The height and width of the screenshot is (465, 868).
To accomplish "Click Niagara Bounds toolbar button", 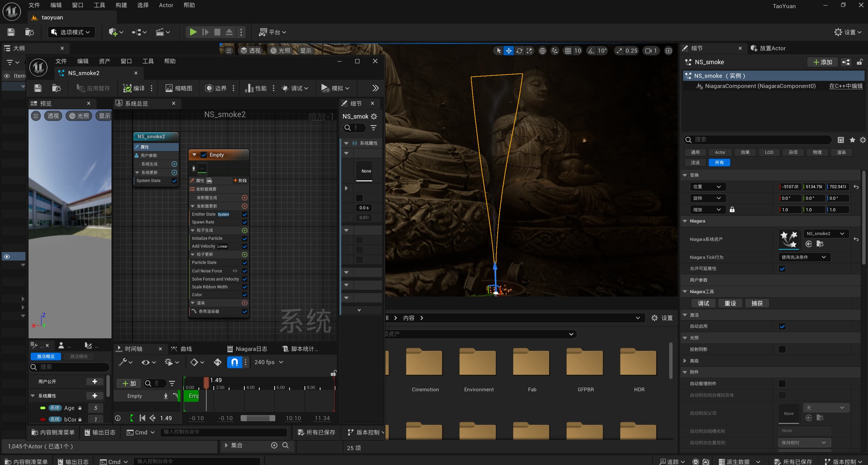I will [x=216, y=88].
